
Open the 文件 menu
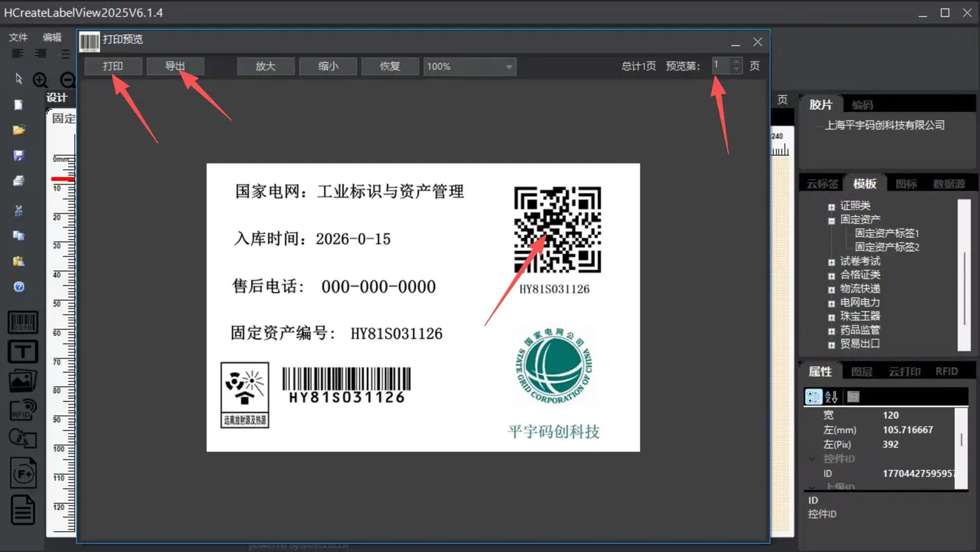18,37
